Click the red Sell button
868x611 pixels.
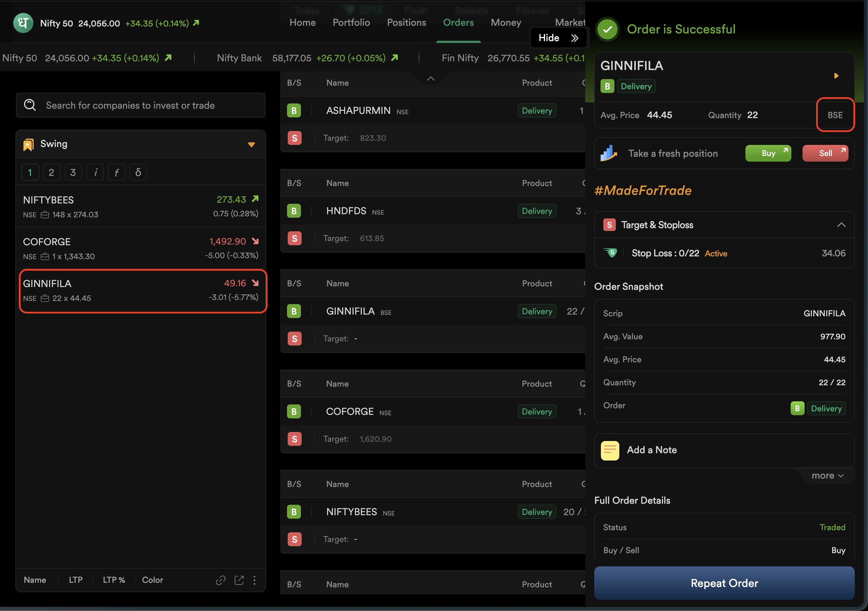[825, 153]
